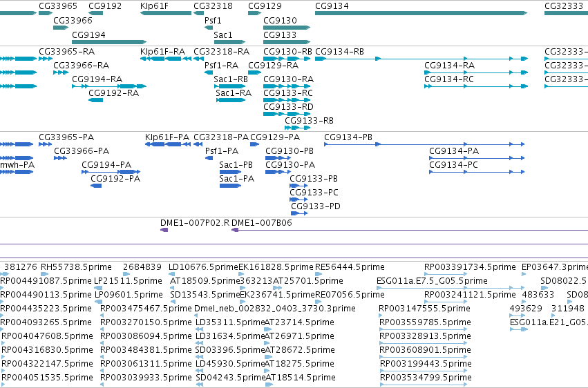Viewport: 588px width, 388px height.
Task: Select the LD10676.5prime EST label
Action: point(204,267)
